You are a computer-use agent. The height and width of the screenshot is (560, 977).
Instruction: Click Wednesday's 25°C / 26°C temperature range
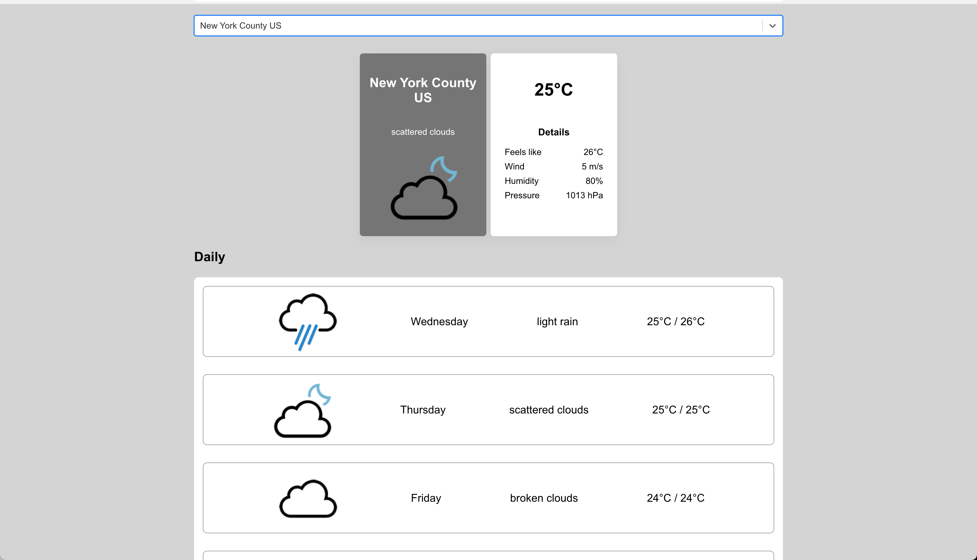pos(675,322)
